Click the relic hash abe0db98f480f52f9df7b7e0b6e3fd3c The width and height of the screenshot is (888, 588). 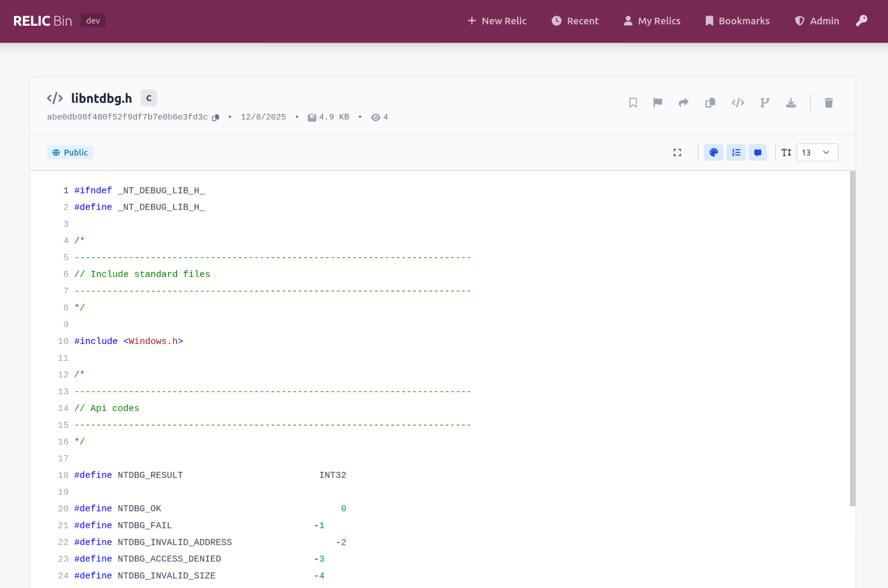(127, 117)
